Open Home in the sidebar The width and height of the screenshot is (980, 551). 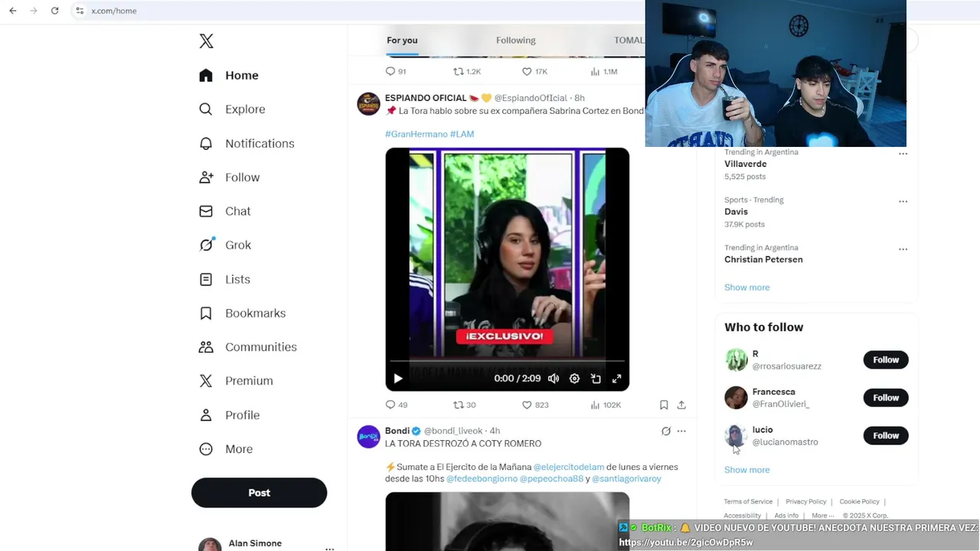(x=230, y=75)
